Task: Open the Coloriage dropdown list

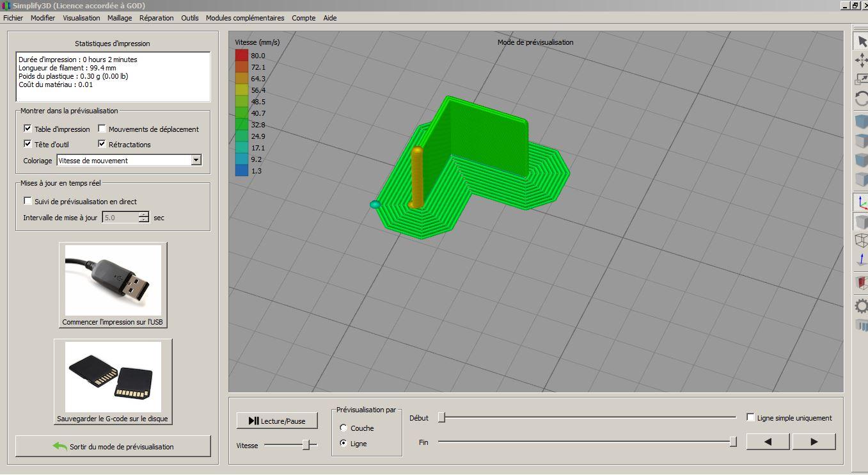Action: 129,161
